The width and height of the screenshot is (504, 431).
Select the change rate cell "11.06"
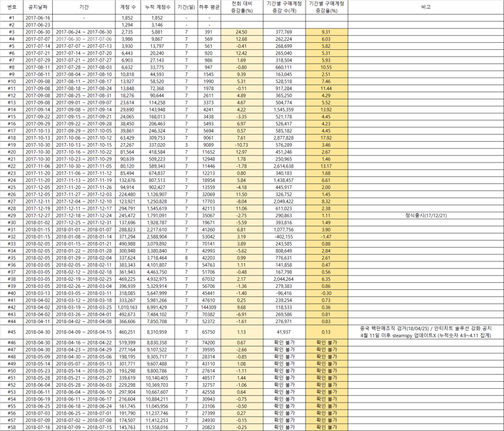[x=242, y=209]
